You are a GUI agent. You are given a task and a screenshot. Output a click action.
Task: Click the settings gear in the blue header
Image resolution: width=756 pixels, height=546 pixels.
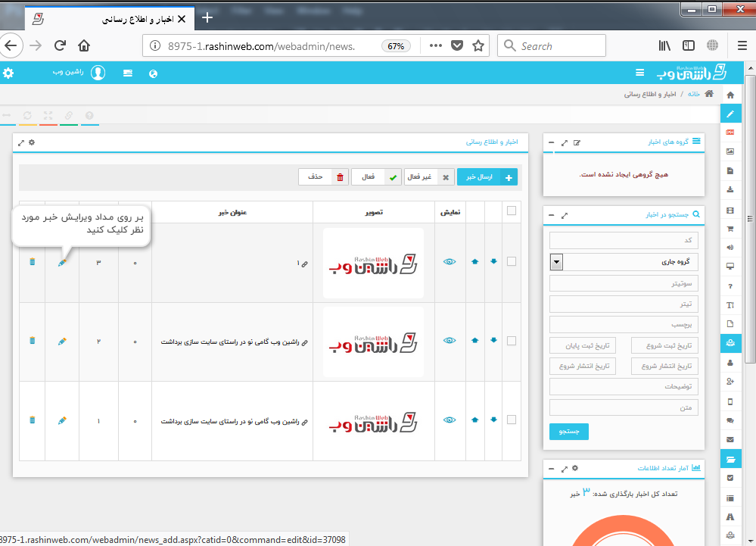(8, 73)
